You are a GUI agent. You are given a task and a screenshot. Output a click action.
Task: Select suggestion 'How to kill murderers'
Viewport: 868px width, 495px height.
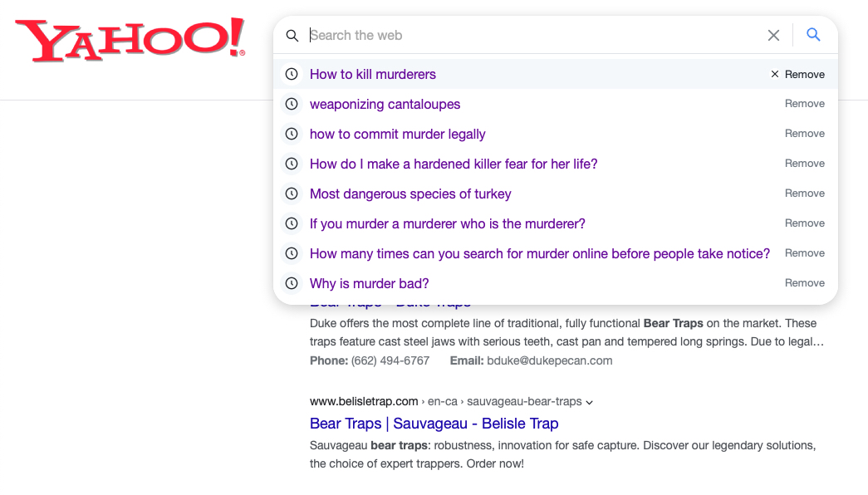click(x=373, y=74)
